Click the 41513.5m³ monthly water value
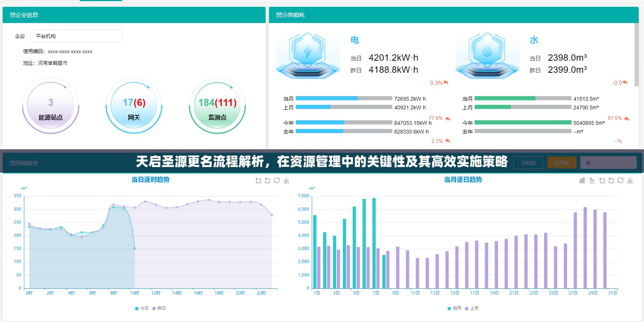 click(586, 99)
